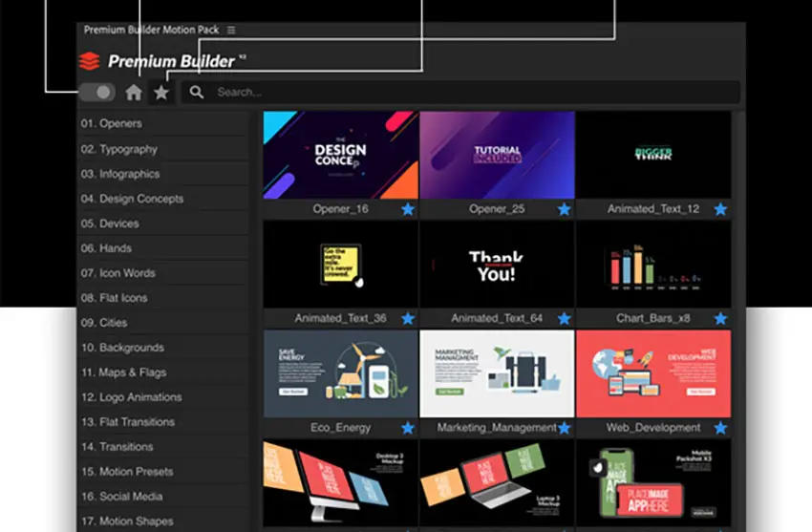The image size is (812, 532).
Task: Show favorites with the star icon
Action: click(161, 93)
